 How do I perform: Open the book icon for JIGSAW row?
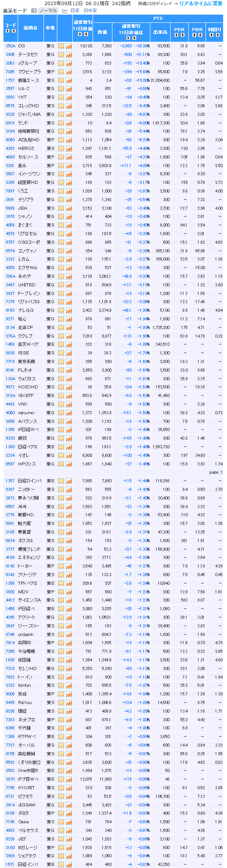61,805
